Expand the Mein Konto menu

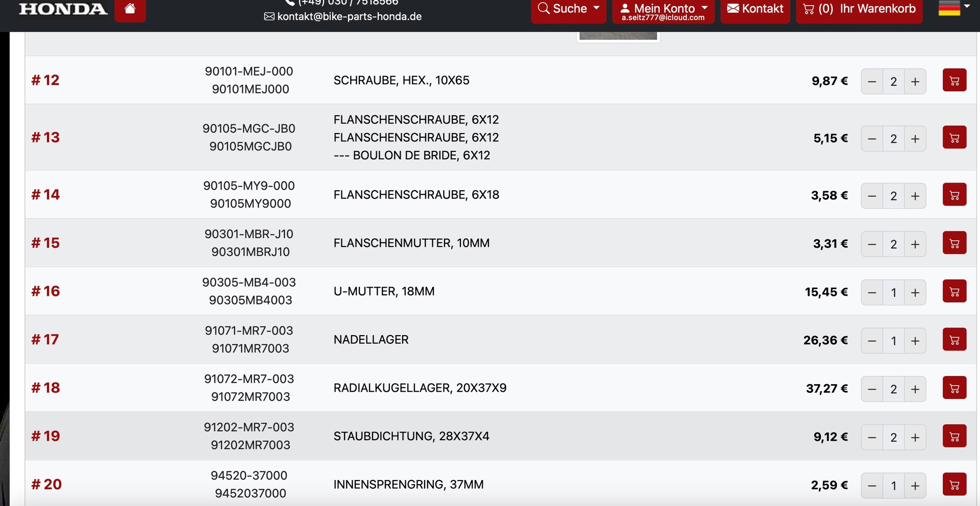pos(663,10)
